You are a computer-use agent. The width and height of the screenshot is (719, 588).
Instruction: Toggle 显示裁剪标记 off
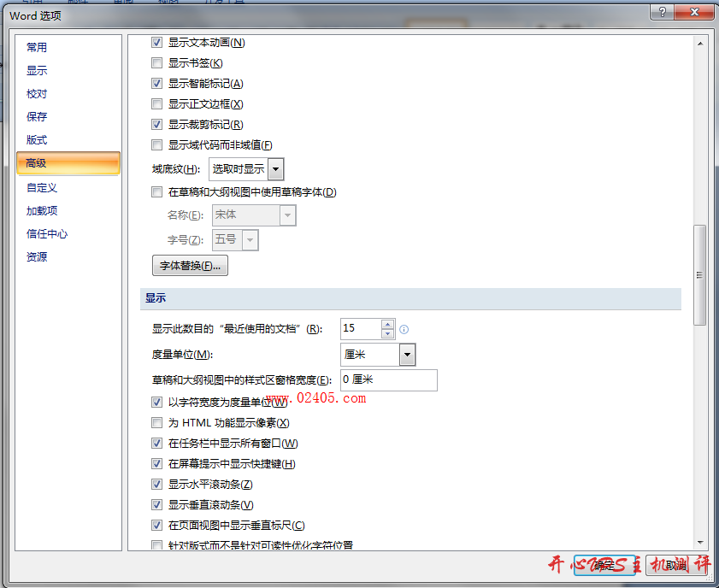pyautogui.click(x=156, y=124)
